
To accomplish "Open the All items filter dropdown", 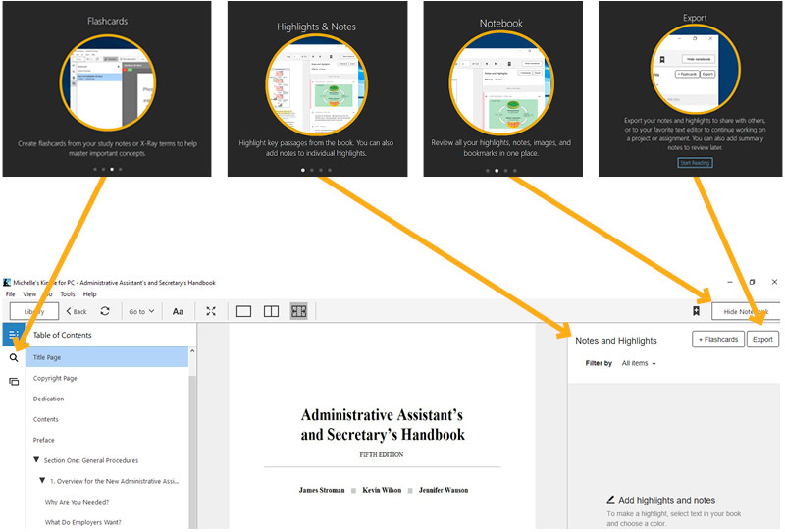I will click(x=639, y=363).
